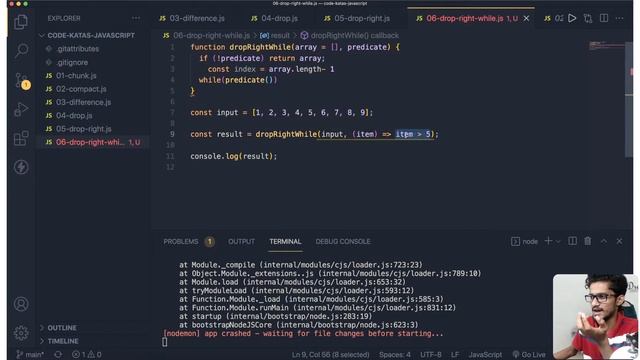This screenshot has height=360, width=640.
Task: Open errors and warnings count in status bar
Action: click(x=87, y=354)
